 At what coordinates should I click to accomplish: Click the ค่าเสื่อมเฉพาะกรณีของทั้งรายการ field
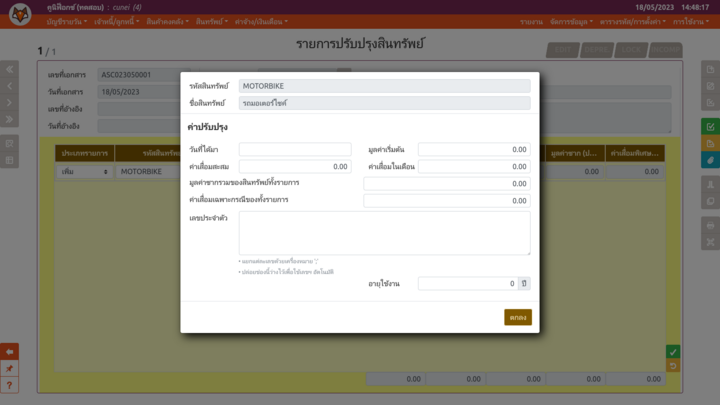(x=447, y=201)
